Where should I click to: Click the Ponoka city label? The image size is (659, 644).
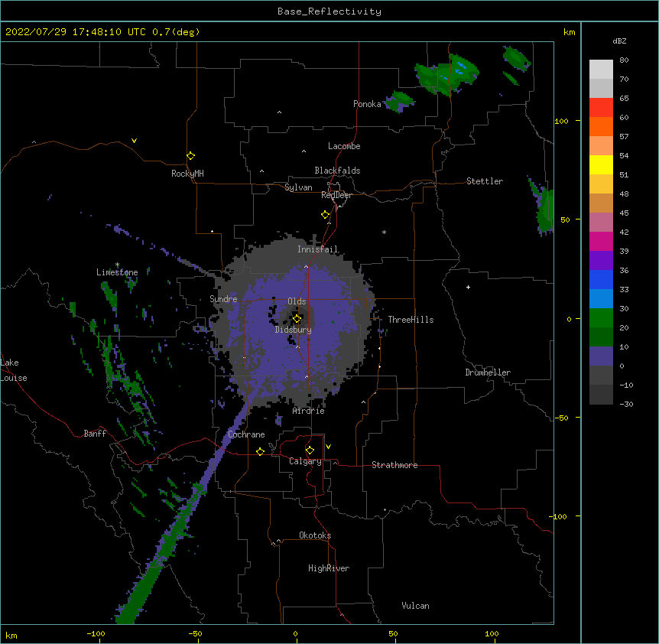[367, 104]
